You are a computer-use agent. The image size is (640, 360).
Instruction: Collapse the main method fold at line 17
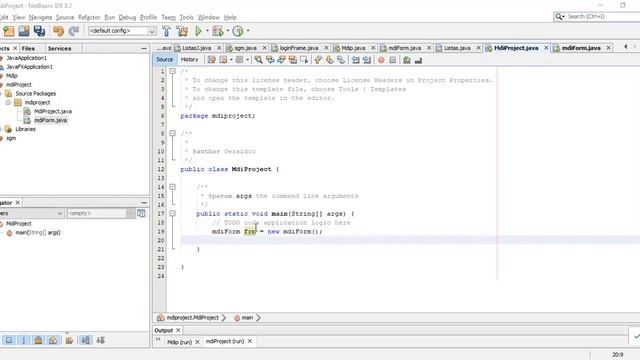[x=173, y=213]
